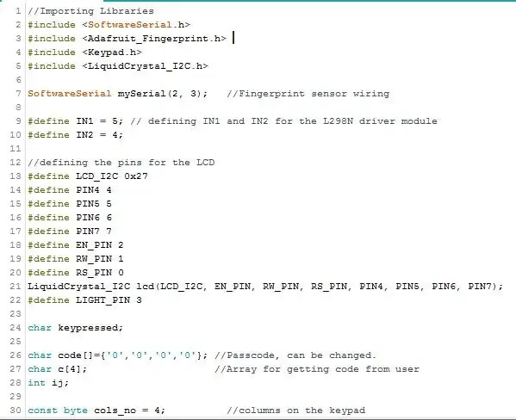This screenshot has height=420, width=516.
Task: Click the #define IN2 = 4 line
Action: click(x=75, y=135)
